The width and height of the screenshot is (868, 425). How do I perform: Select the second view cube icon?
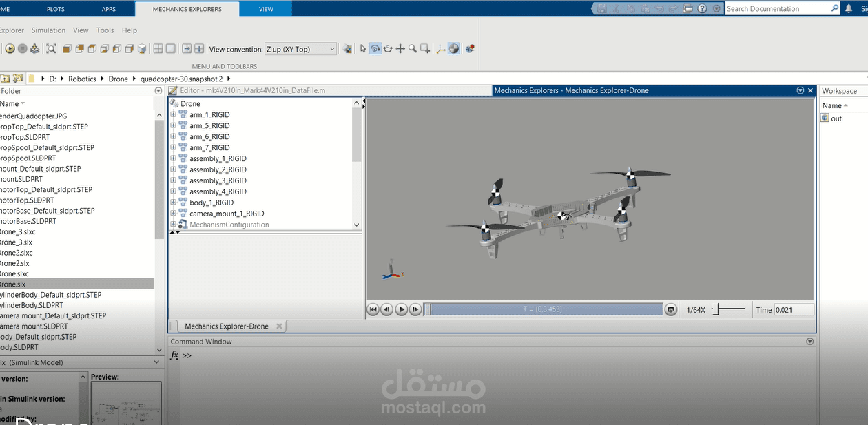pyautogui.click(x=79, y=49)
